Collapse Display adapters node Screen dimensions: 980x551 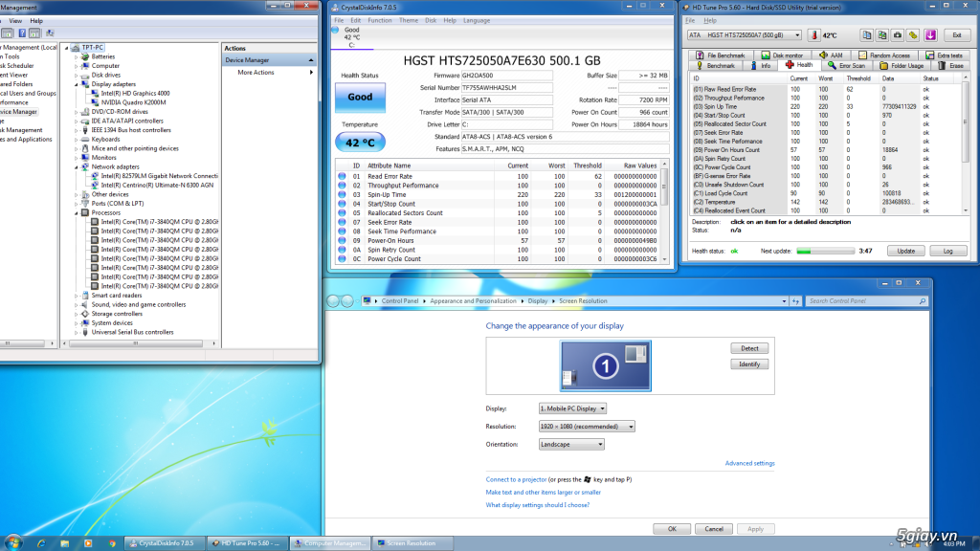tap(77, 84)
